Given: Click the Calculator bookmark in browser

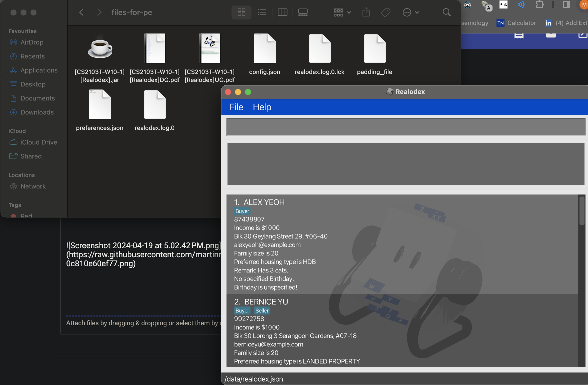Looking at the screenshot, I should click(521, 23).
